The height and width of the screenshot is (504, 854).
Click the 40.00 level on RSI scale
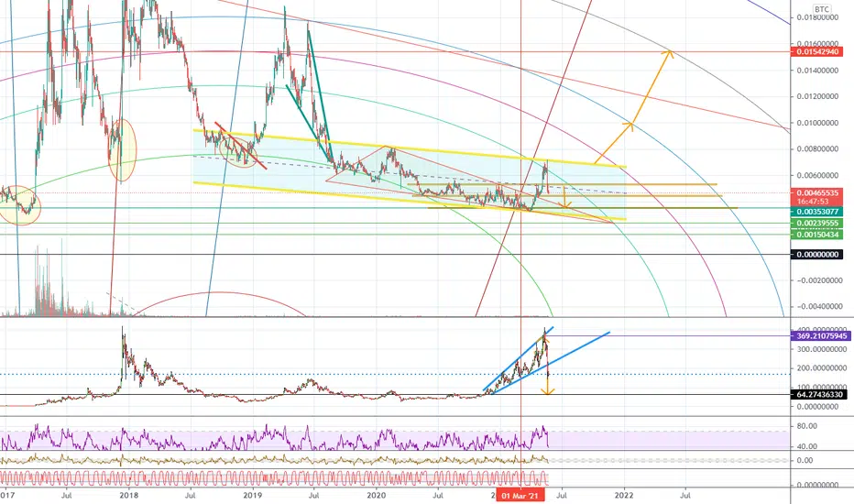pyautogui.click(x=806, y=446)
